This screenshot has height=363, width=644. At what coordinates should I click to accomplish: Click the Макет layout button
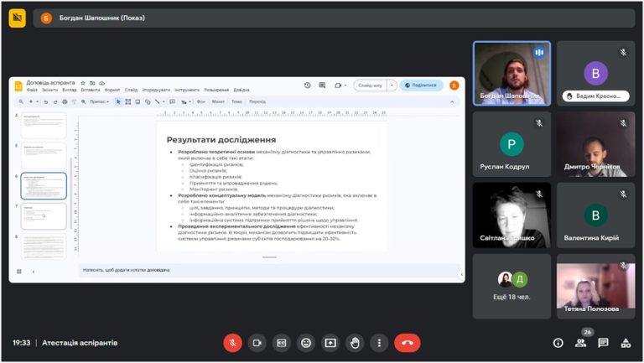click(x=218, y=101)
